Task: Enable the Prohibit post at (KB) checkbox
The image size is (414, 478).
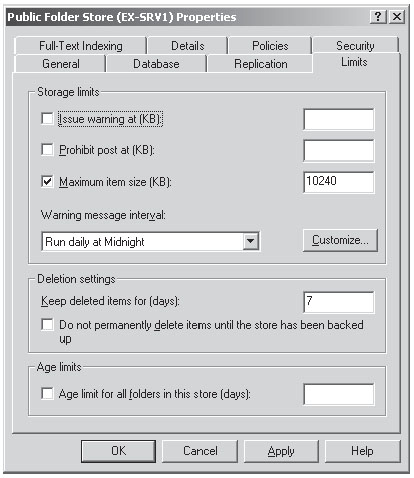Action: 47,150
